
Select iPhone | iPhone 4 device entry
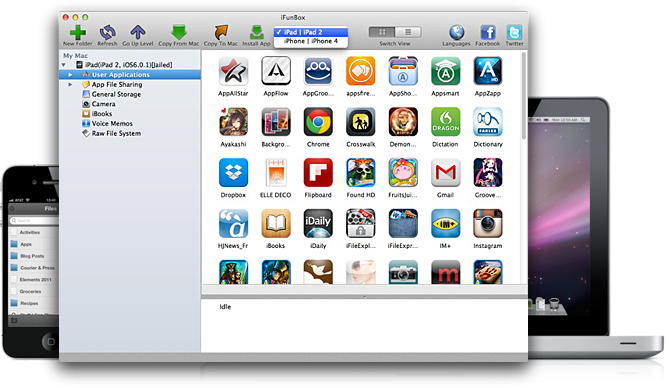(x=311, y=41)
